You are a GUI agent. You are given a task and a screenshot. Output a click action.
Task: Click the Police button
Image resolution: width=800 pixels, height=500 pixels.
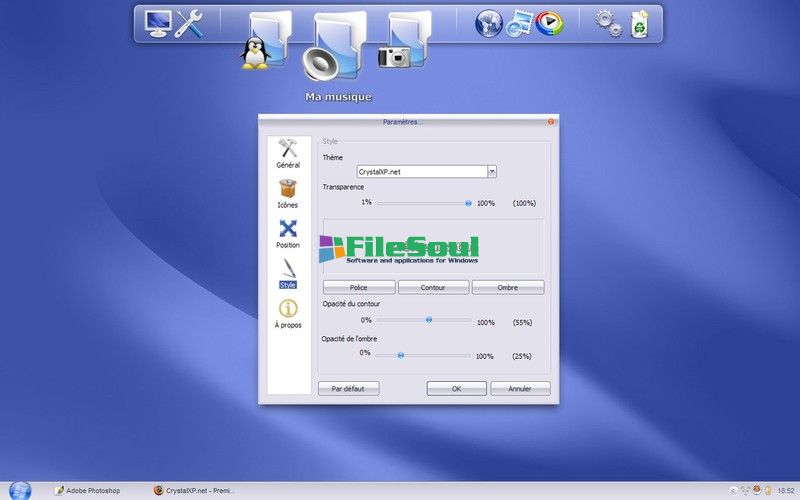359,288
